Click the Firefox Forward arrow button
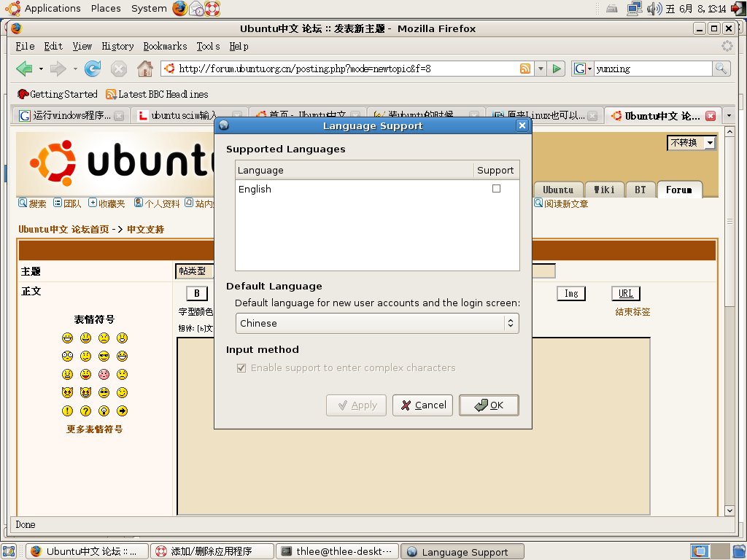The width and height of the screenshot is (747, 560). coord(58,69)
